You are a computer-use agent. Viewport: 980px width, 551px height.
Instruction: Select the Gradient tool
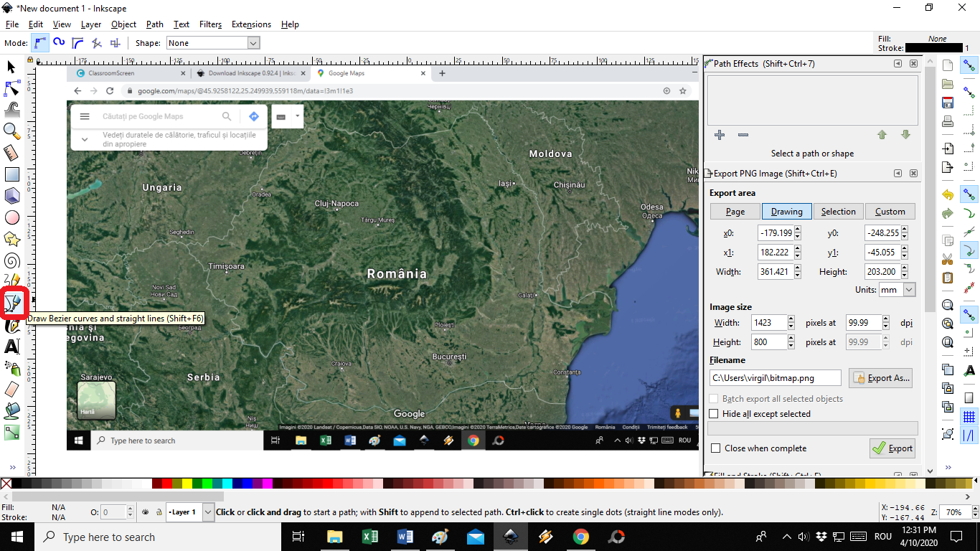pyautogui.click(x=11, y=433)
